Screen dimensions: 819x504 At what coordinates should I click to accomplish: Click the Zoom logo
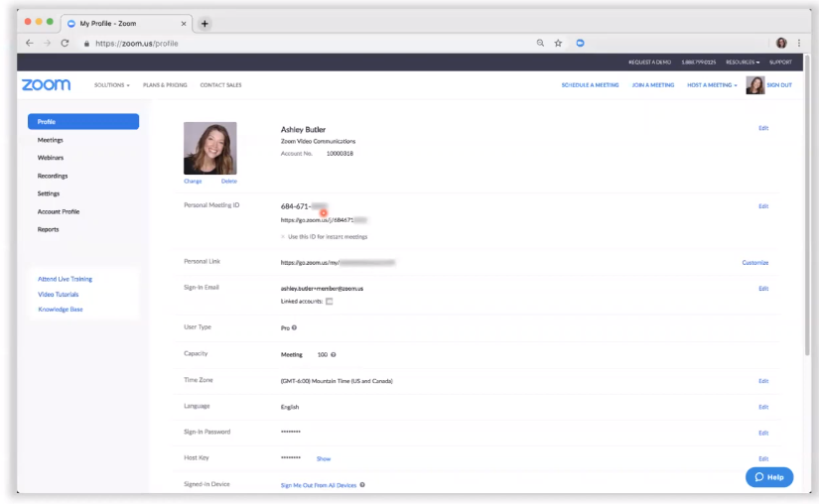click(x=46, y=84)
